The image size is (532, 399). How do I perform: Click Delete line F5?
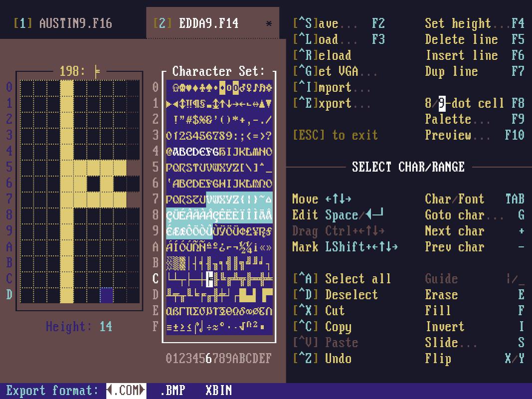[x=475, y=39]
